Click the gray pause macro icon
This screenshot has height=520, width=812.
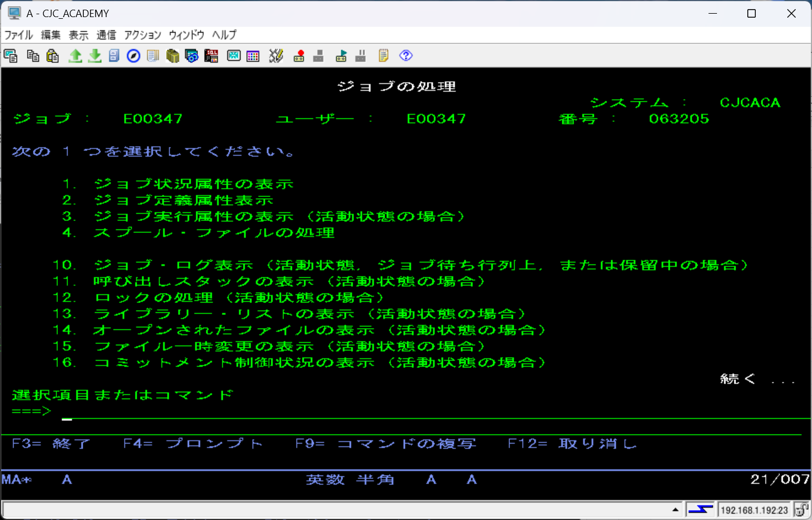[x=360, y=55]
